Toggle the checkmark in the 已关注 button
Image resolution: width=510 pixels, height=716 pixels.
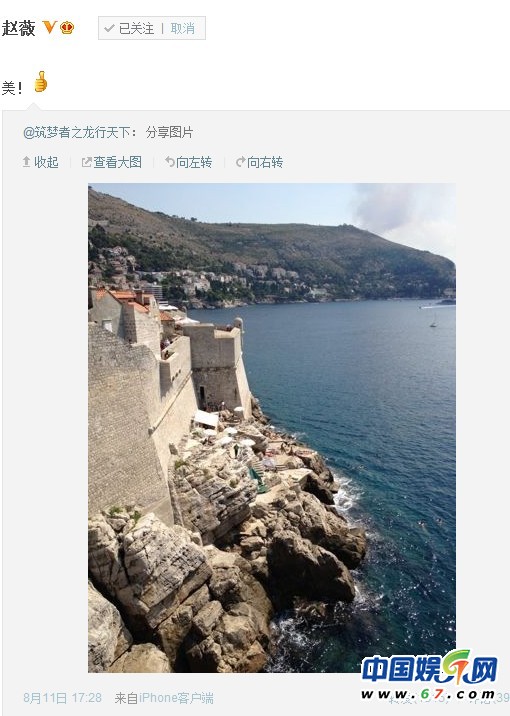[x=109, y=28]
